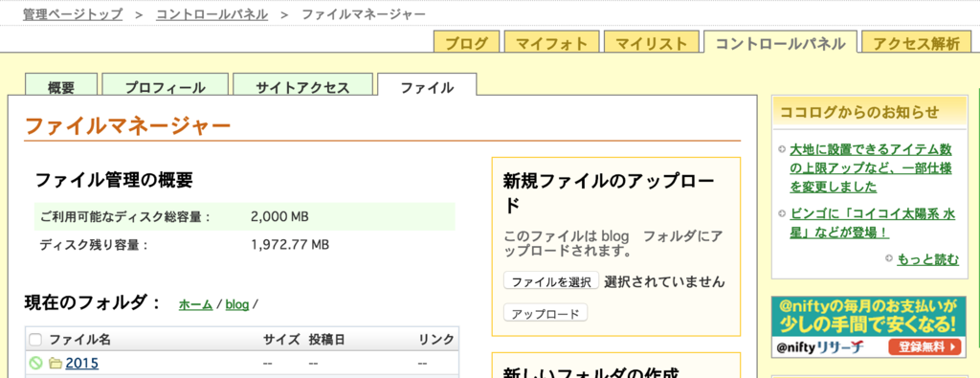Click the ココログからのお知らせ heading
Image resolution: width=980 pixels, height=378 pixels.
[859, 113]
